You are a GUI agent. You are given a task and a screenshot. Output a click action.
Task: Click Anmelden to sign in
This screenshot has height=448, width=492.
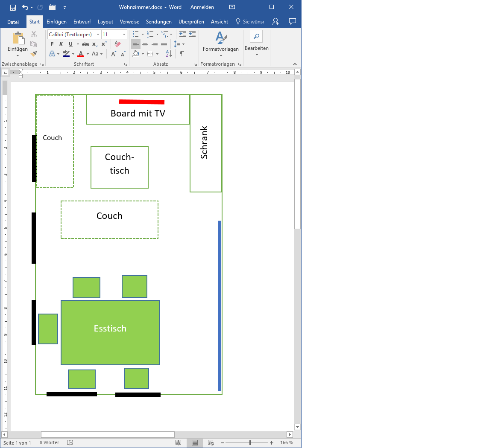point(202,7)
